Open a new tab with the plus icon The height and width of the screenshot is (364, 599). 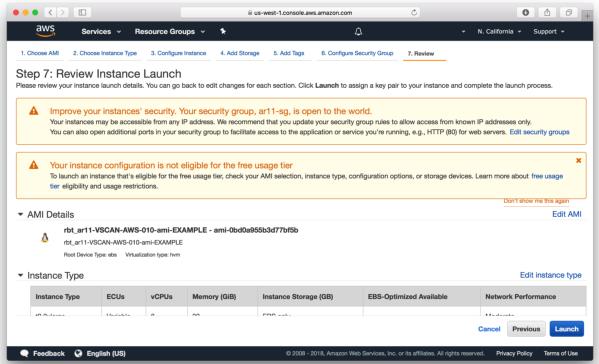tap(587, 16)
